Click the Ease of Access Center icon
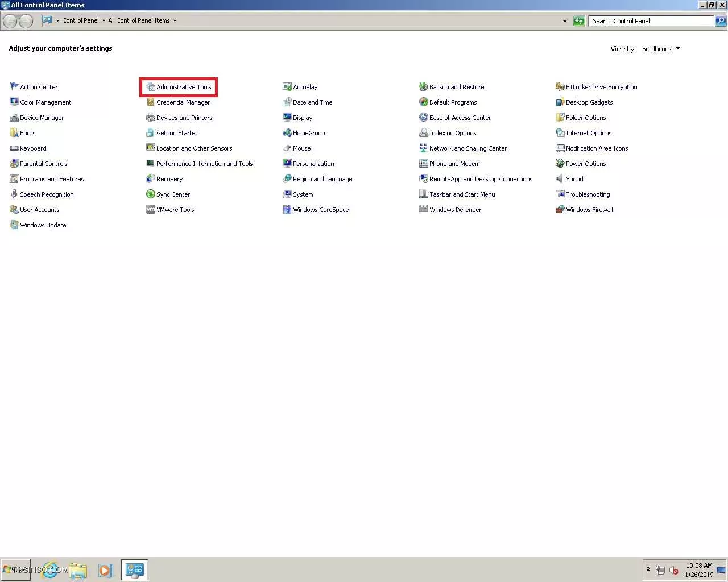728x582 pixels. (424, 117)
